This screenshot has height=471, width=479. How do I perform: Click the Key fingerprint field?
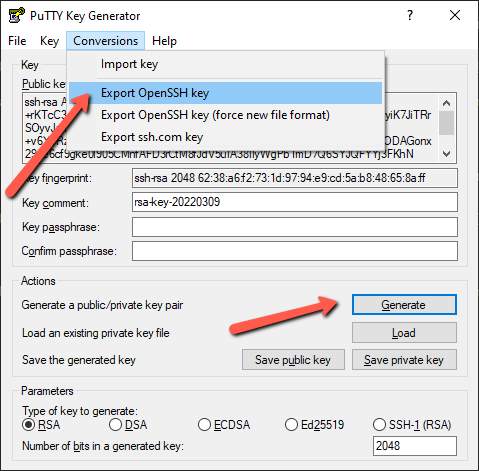click(x=295, y=178)
